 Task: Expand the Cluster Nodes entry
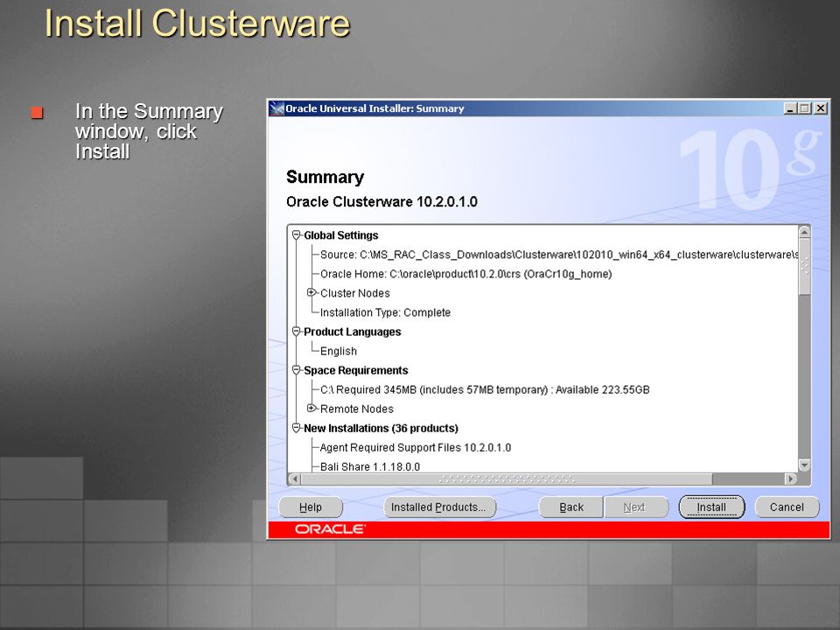(x=311, y=292)
